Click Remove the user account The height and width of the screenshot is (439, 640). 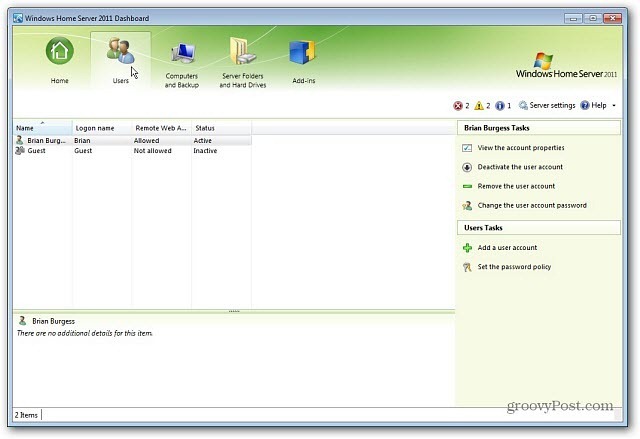[x=515, y=186]
